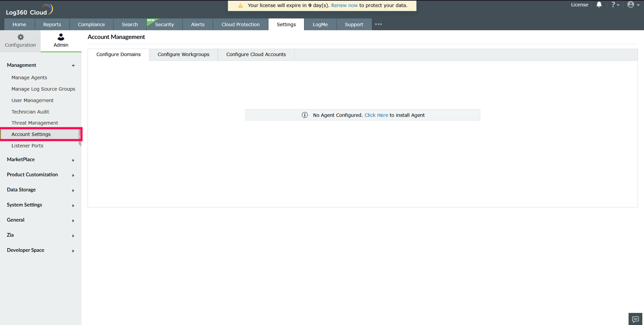The image size is (644, 325).
Task: Open the License link in header
Action: [580, 5]
